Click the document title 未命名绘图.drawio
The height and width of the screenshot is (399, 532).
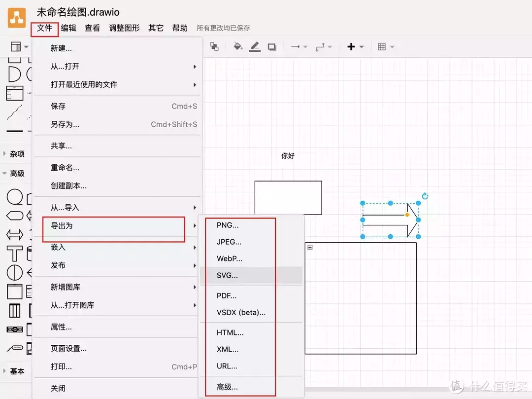point(78,12)
